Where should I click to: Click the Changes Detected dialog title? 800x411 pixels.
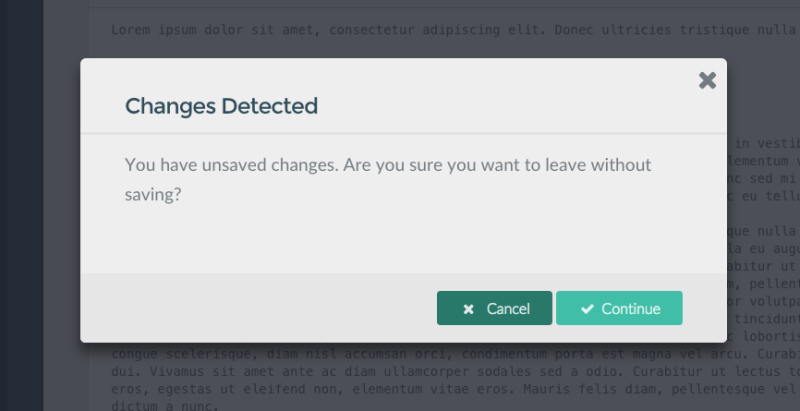point(221,106)
